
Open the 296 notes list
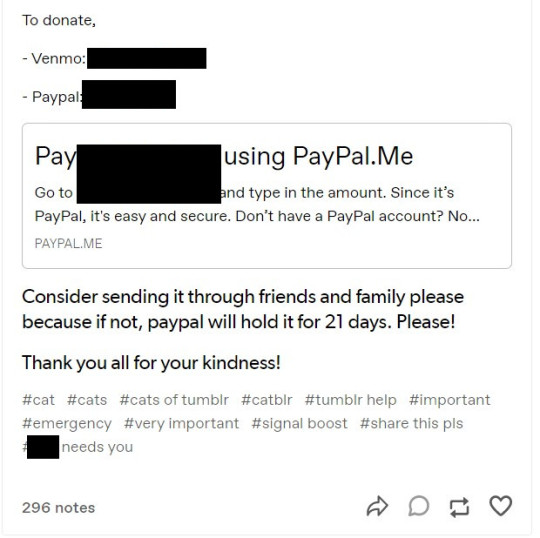pyautogui.click(x=58, y=508)
